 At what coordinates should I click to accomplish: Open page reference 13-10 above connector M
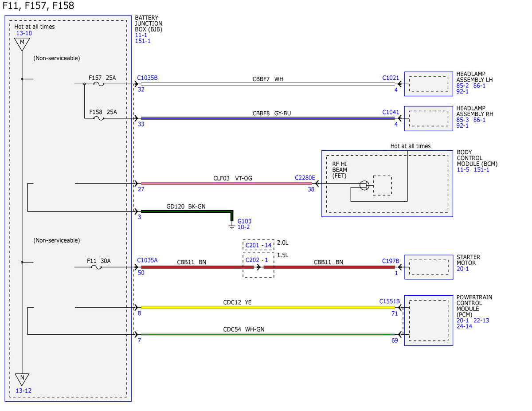point(24,33)
